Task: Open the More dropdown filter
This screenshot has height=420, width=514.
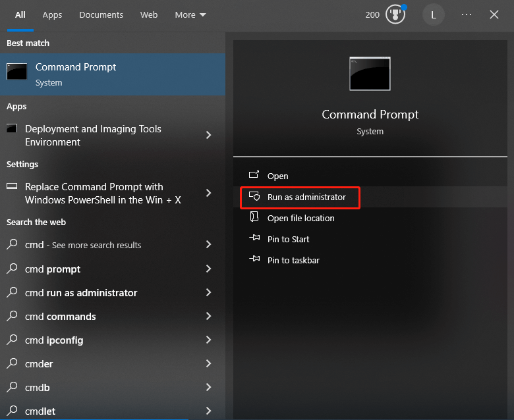Action: (190, 15)
